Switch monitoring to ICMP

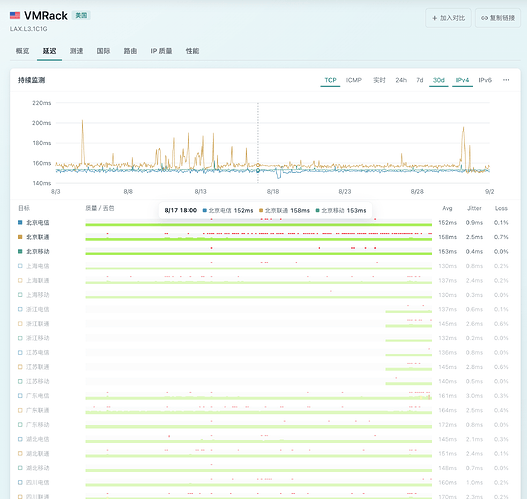[x=354, y=80]
